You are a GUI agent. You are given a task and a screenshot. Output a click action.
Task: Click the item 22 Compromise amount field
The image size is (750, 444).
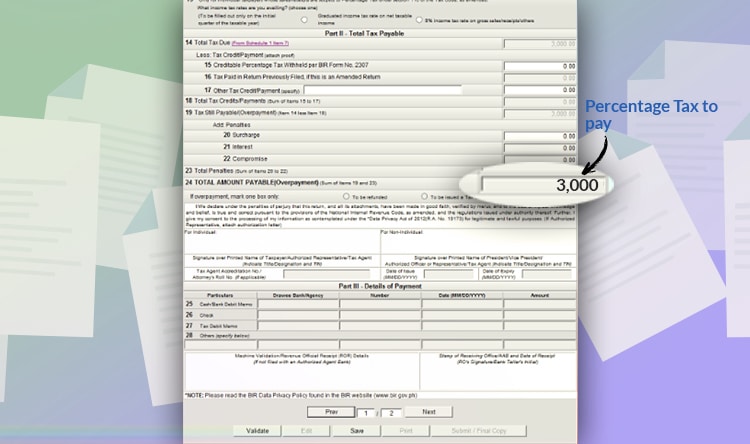click(540, 159)
